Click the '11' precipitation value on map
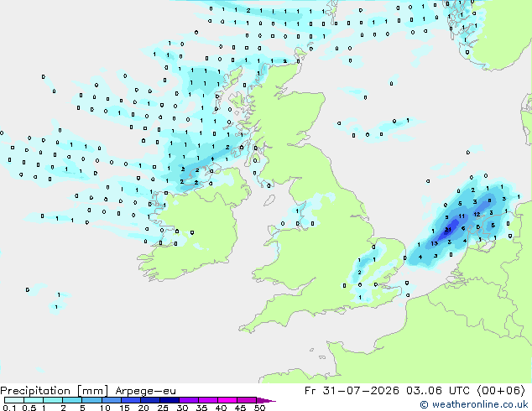Viewport: 532px width, 411px height. point(462,216)
